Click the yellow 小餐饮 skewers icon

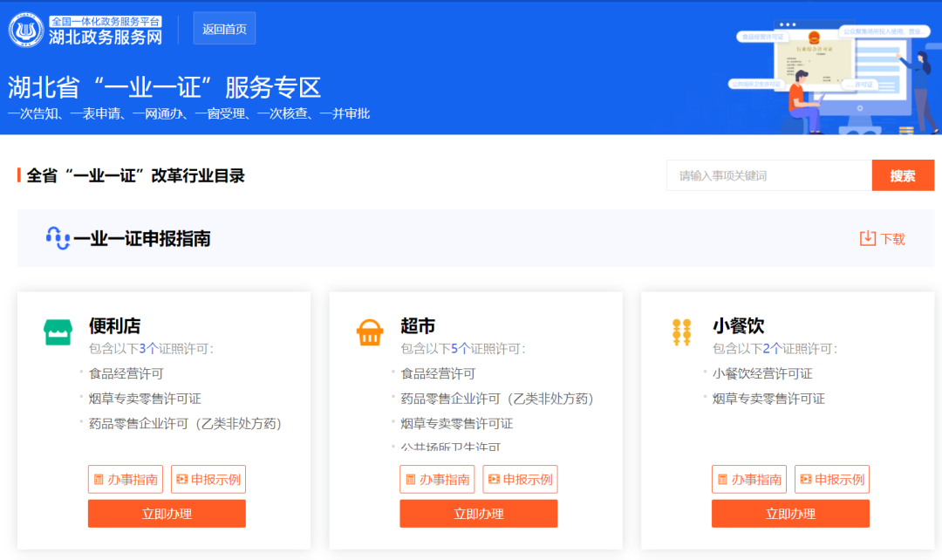[x=681, y=332]
